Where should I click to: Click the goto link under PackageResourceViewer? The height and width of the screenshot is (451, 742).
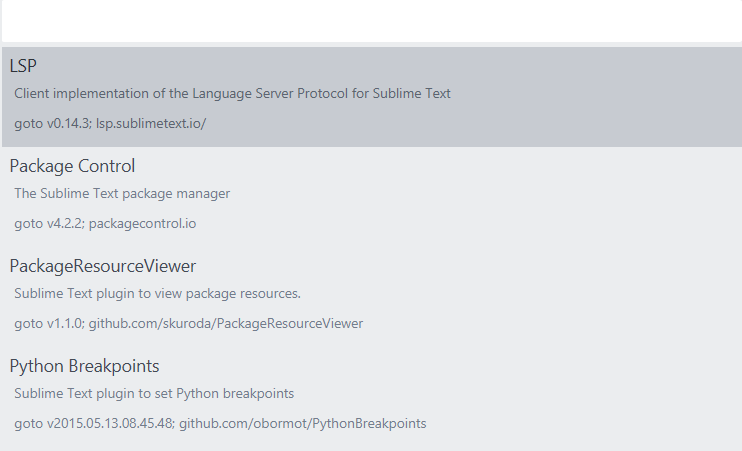[28, 324]
